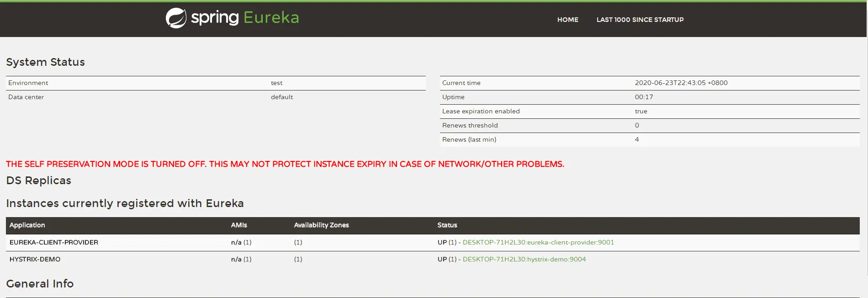Viewport: 868px width, 298px height.
Task: Select the 2020-06-23T22:43:05 +0800 timestamp
Action: click(681, 83)
